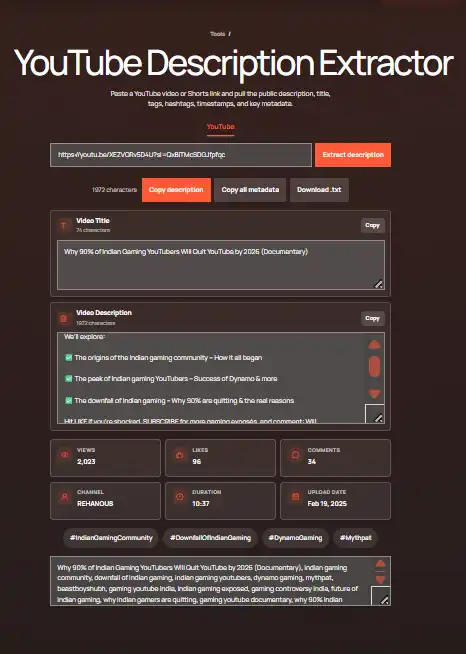The image size is (466, 654).
Task: Click the tags box scroll down arrow
Action: [x=380, y=580]
